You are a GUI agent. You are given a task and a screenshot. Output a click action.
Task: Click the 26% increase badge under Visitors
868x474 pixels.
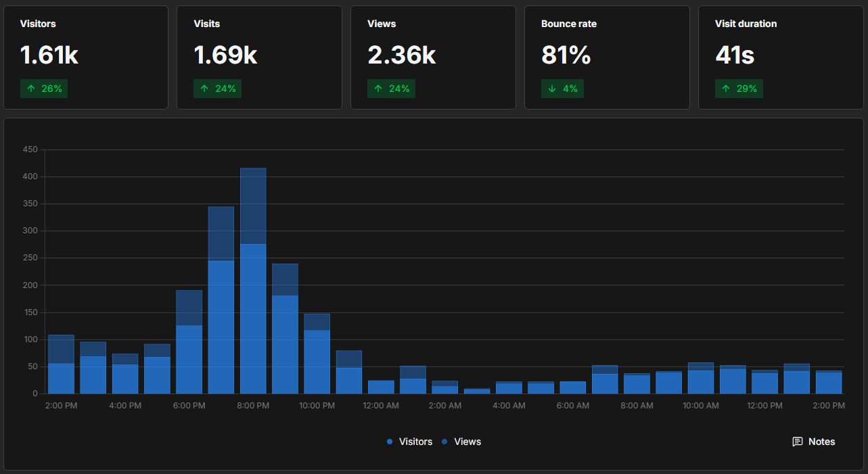44,89
